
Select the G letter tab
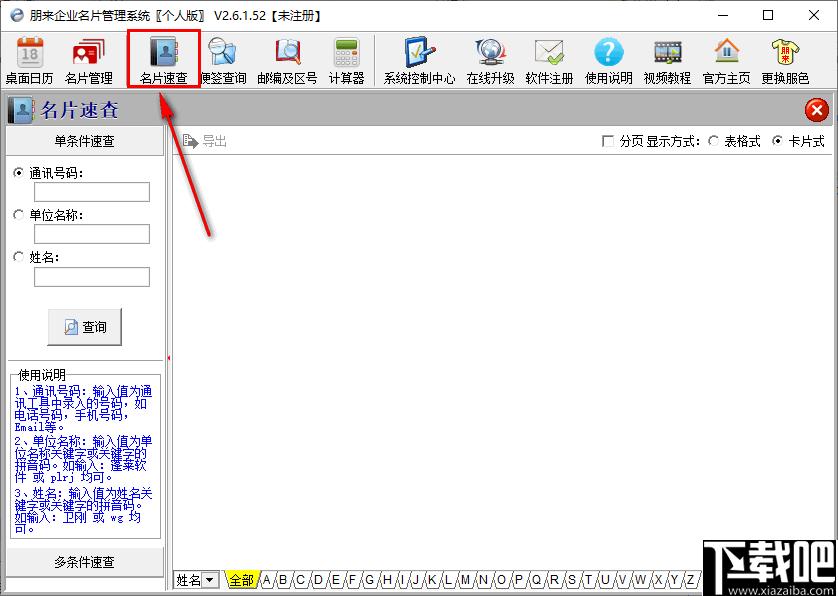coord(370,579)
